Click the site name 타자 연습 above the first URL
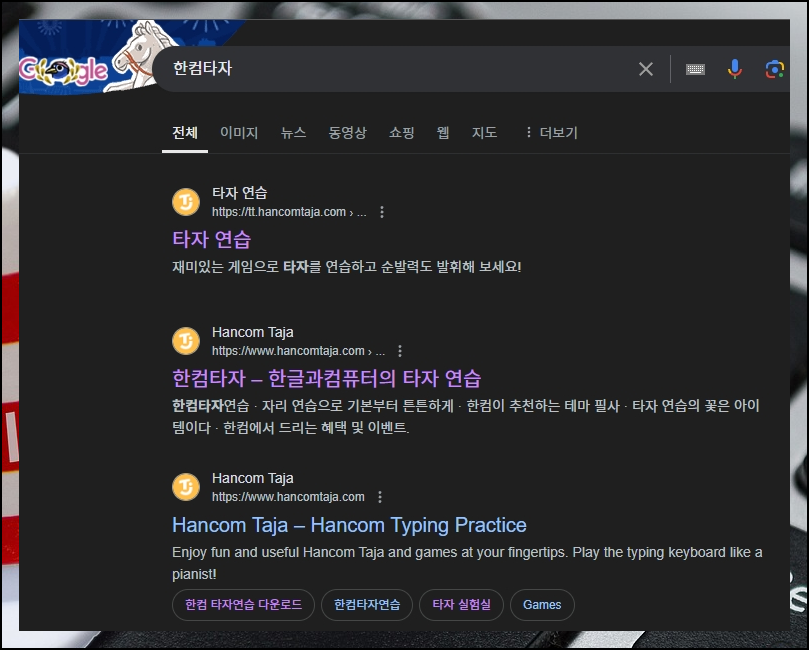 pos(239,193)
